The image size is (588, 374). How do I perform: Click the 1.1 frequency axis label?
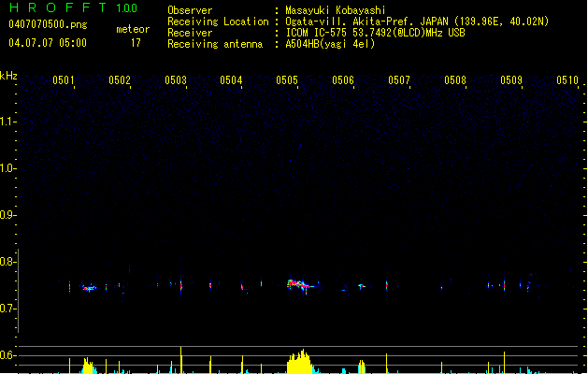coord(7,122)
